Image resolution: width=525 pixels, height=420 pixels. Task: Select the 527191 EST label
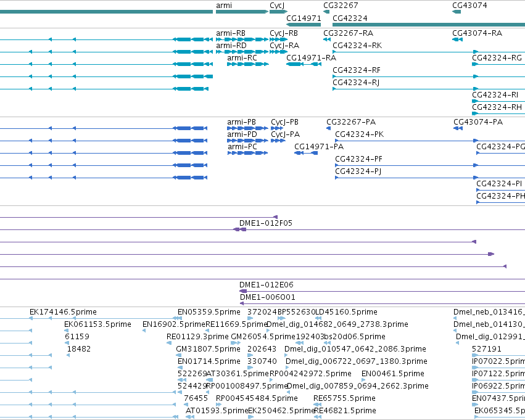tap(487, 349)
